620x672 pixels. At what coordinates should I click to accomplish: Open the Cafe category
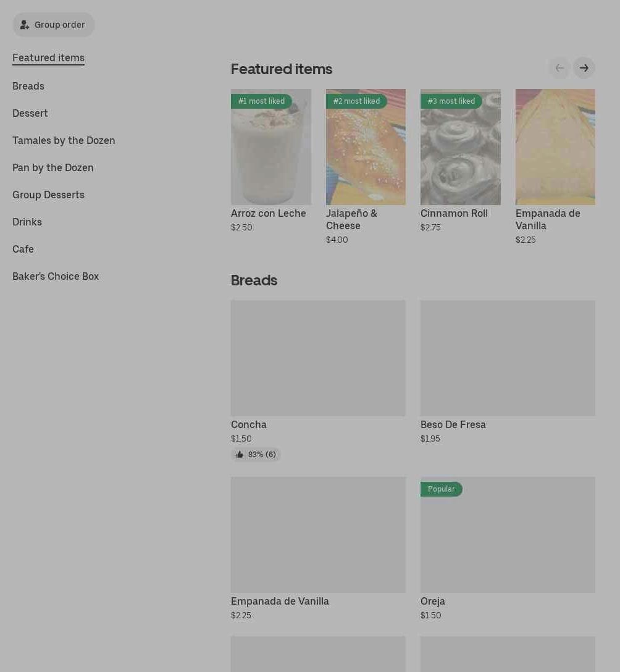tap(23, 249)
